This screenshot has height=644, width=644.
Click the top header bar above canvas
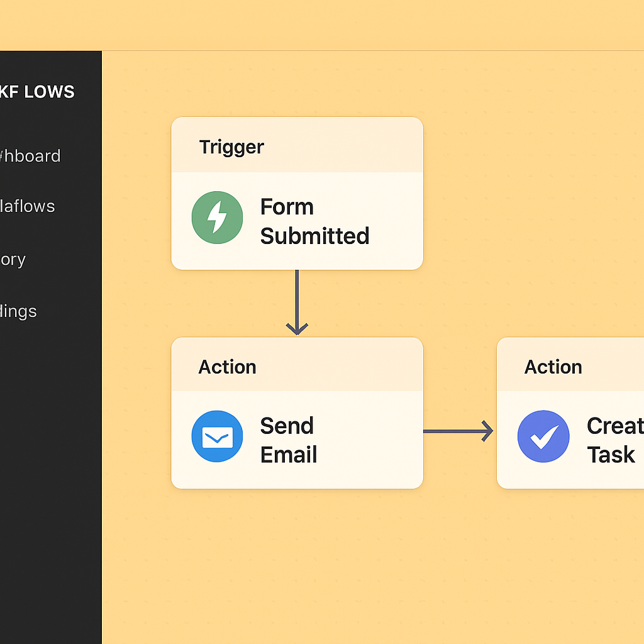point(322,25)
